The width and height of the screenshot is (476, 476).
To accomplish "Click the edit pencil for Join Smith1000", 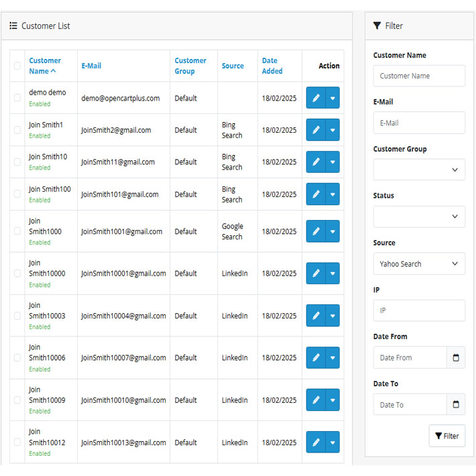I will click(316, 231).
